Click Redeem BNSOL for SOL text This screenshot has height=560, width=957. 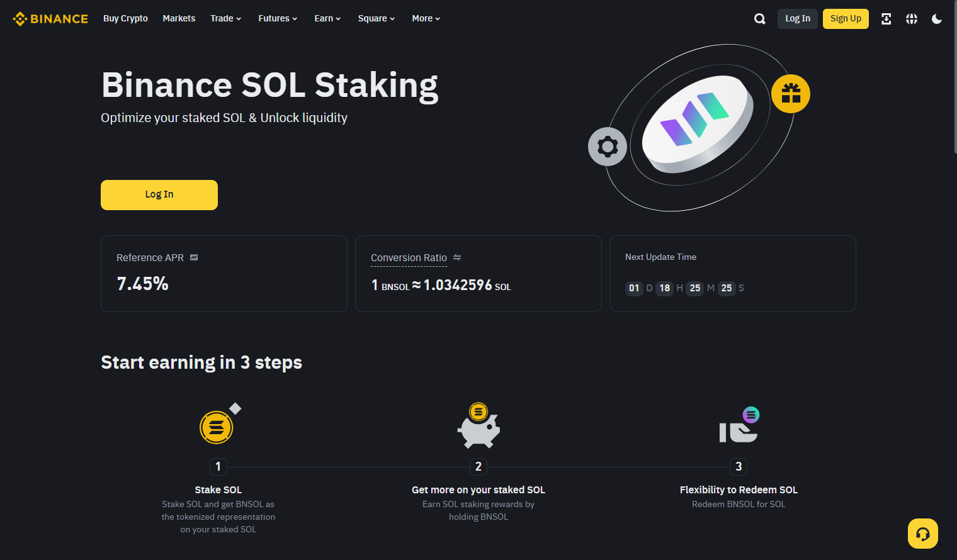(x=739, y=504)
